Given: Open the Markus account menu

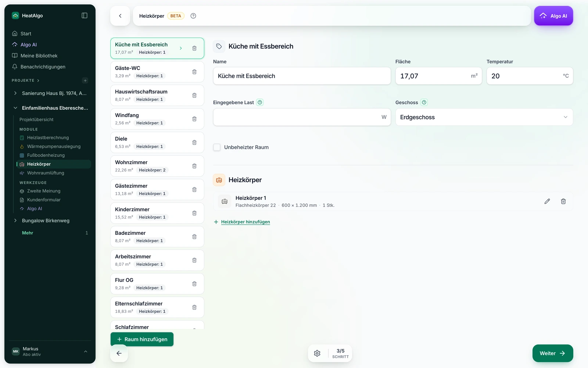Looking at the screenshot, I should [x=50, y=351].
